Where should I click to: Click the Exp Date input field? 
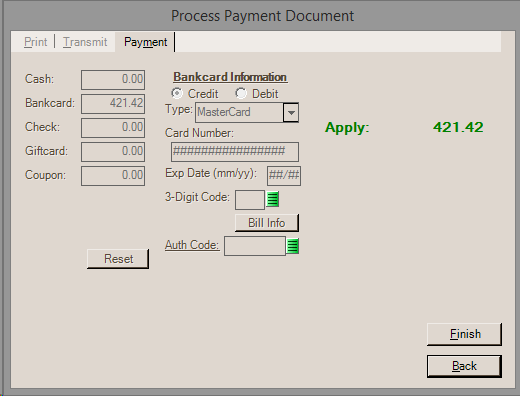click(284, 176)
